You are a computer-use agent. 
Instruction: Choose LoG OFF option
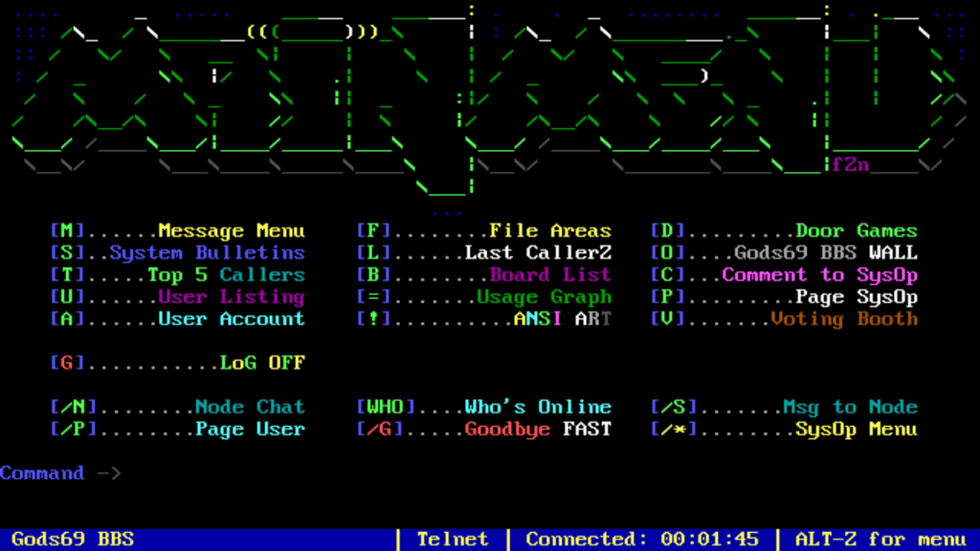(x=261, y=363)
